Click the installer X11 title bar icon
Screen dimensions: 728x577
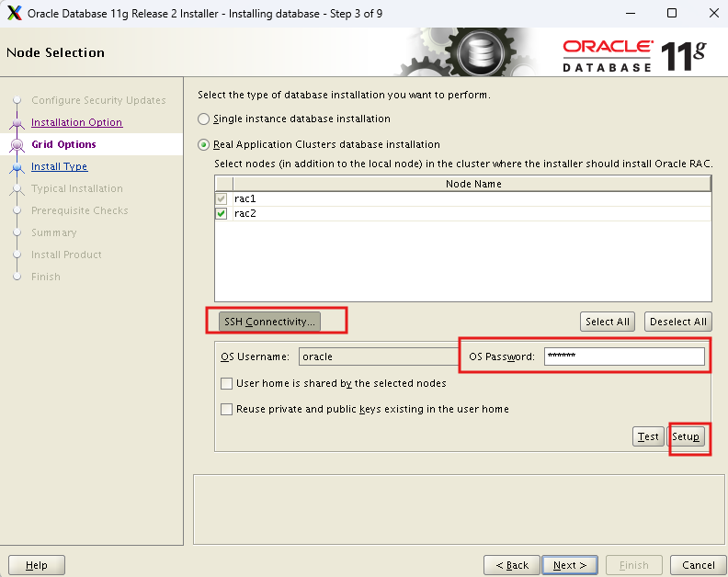(15, 13)
